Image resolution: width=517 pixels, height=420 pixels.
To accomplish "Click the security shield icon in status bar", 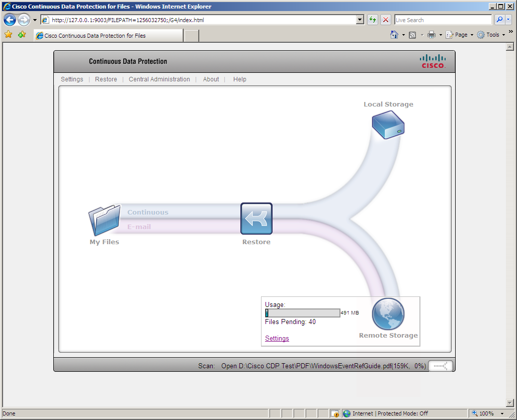I will 335,413.
